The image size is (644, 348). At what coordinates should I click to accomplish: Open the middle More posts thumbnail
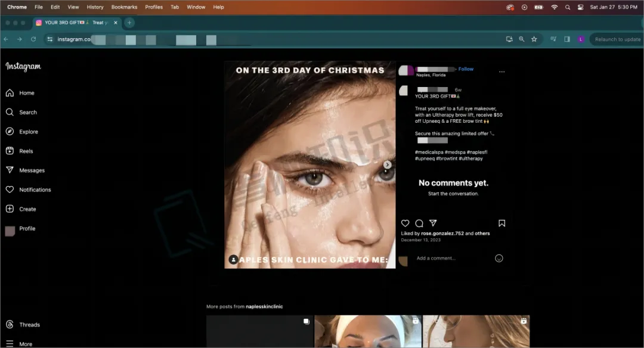367,331
